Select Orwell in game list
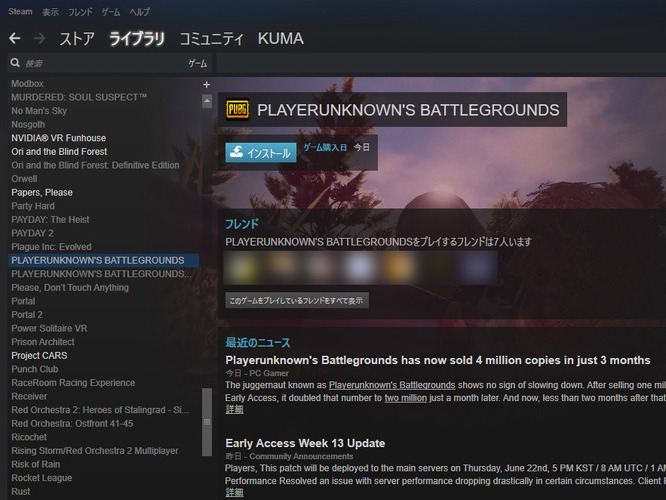Viewport: 666px width, 500px height. click(x=24, y=179)
